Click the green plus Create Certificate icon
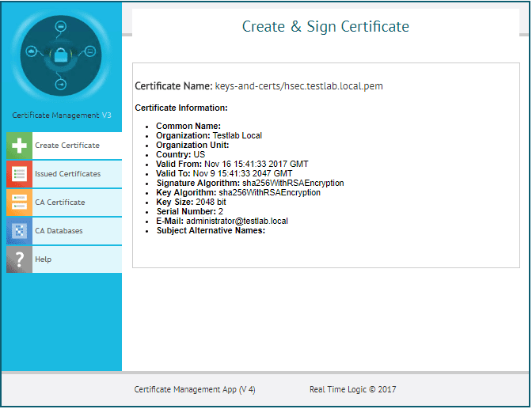 pyautogui.click(x=19, y=146)
